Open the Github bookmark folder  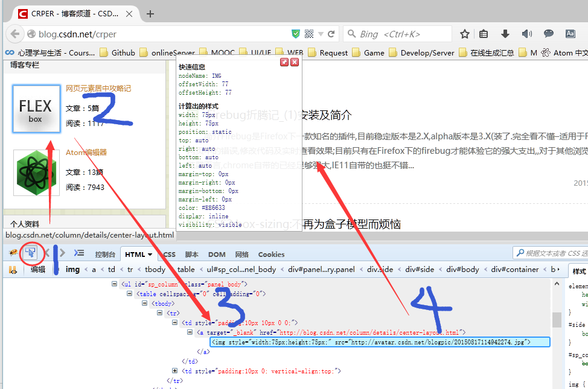tap(118, 53)
